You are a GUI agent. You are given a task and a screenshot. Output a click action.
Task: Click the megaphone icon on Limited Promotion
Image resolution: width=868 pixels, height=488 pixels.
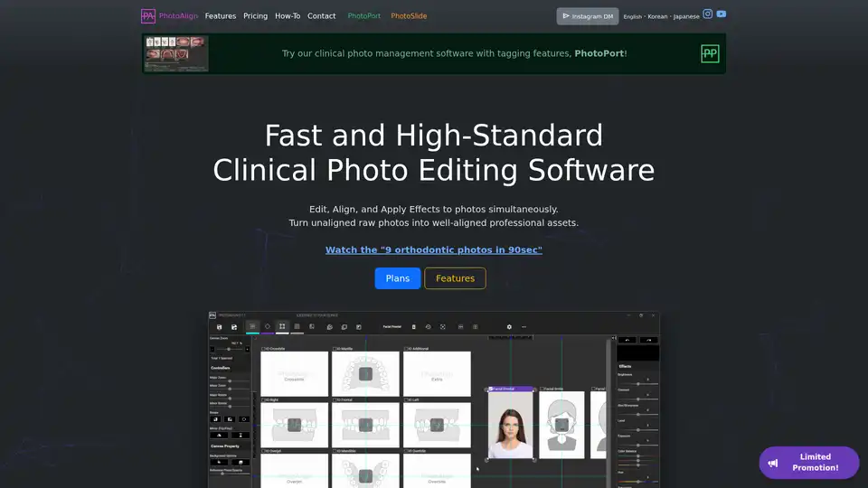point(773,463)
